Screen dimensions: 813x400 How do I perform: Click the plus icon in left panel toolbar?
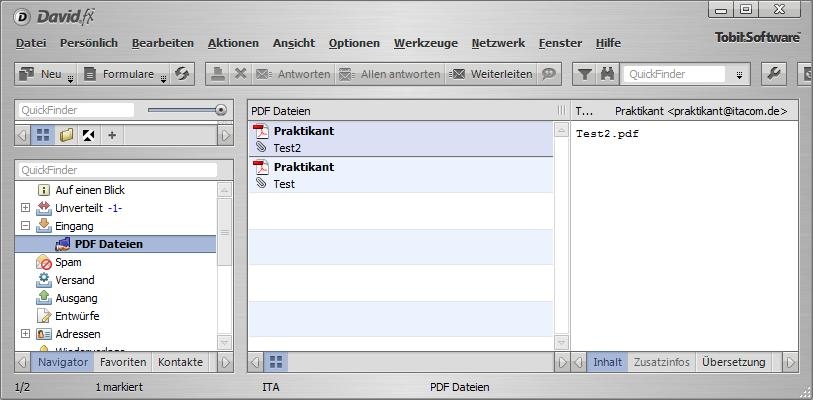[112, 135]
